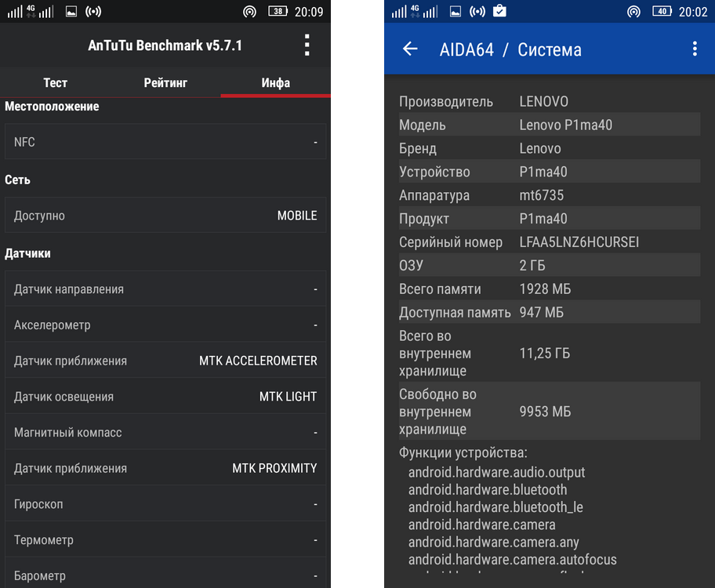Tap the serial number LFAA5LNZ6HCURSEI

[x=579, y=241]
